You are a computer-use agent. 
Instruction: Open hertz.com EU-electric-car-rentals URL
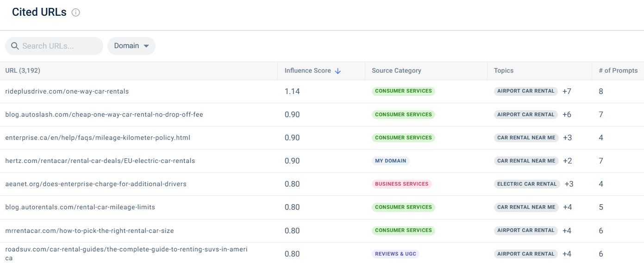[x=100, y=161]
